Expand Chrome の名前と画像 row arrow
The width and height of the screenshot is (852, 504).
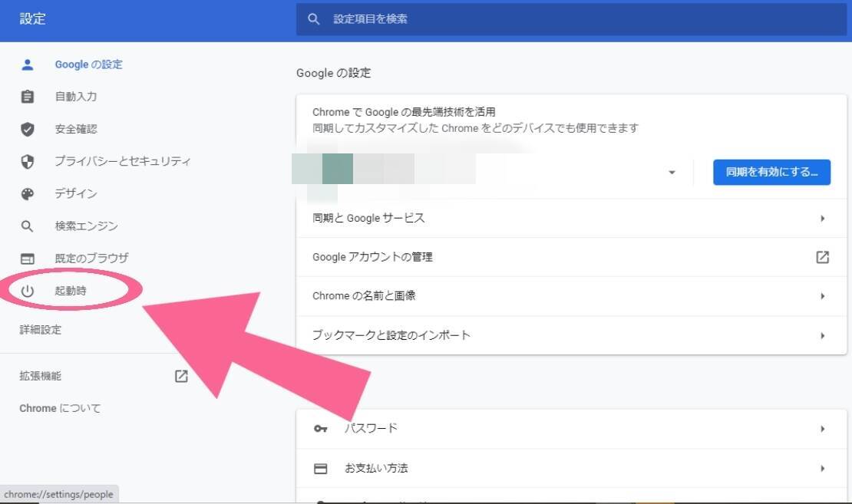click(x=822, y=296)
